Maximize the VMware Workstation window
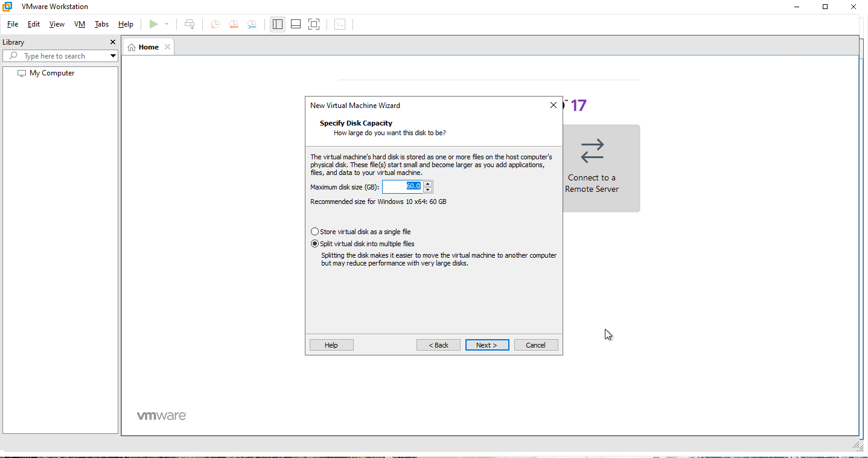 click(825, 7)
